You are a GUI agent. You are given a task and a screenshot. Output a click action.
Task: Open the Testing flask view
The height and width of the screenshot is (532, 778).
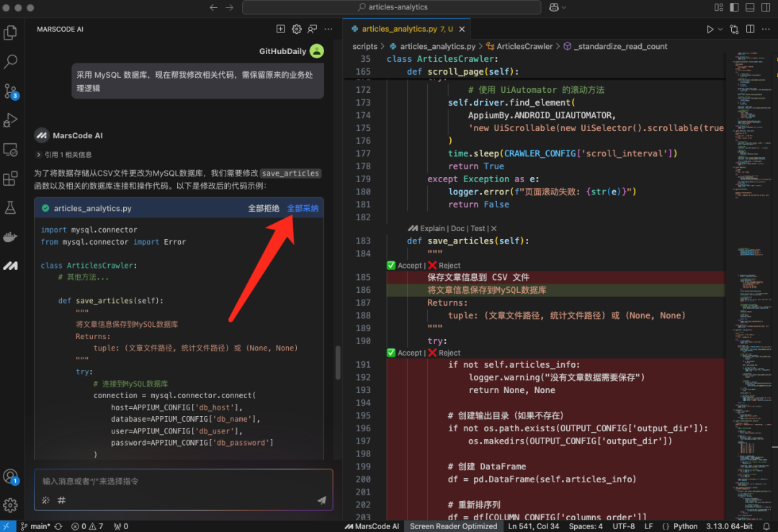click(10, 208)
